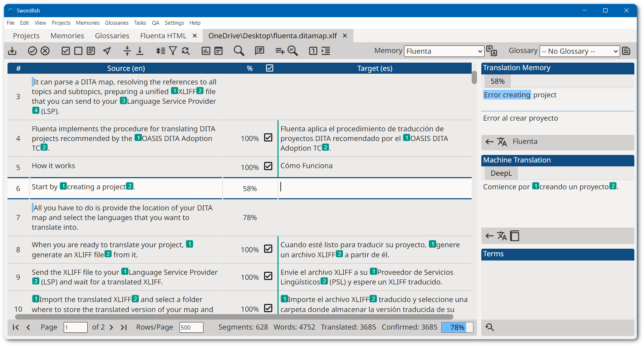The height and width of the screenshot is (346, 644).
Task: Select the DeepL tab in Machine Translation
Action: click(x=501, y=173)
